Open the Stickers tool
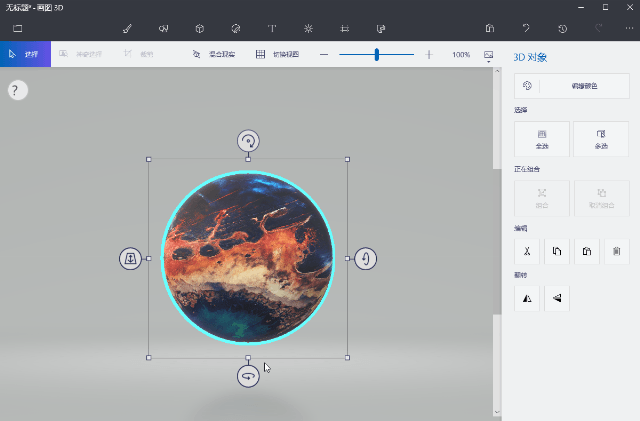 coord(236,28)
